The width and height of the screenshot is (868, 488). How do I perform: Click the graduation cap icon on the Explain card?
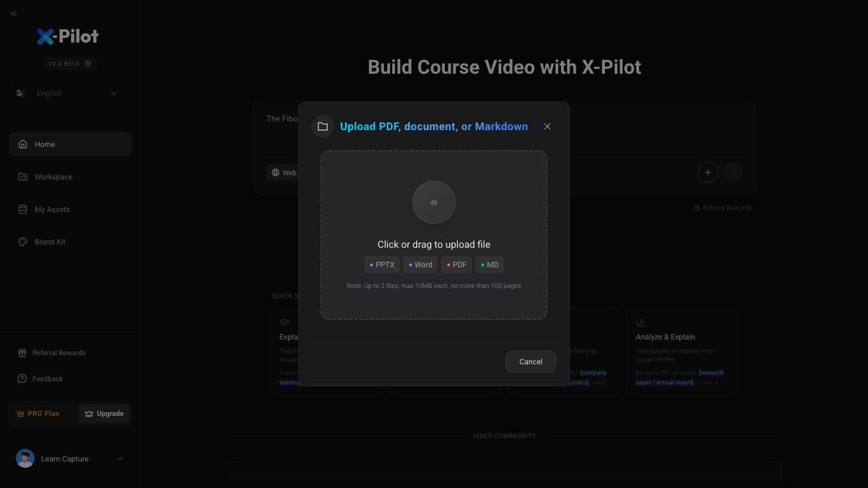(x=284, y=322)
